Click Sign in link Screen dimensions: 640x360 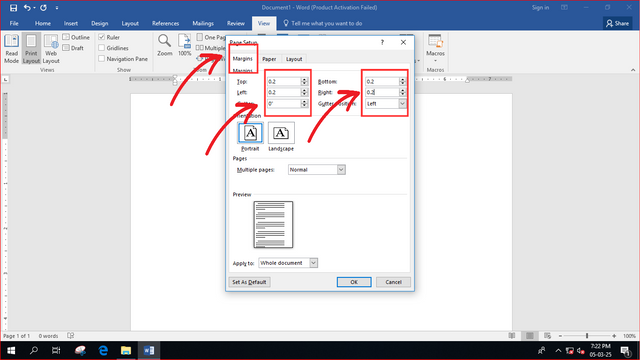click(x=540, y=7)
